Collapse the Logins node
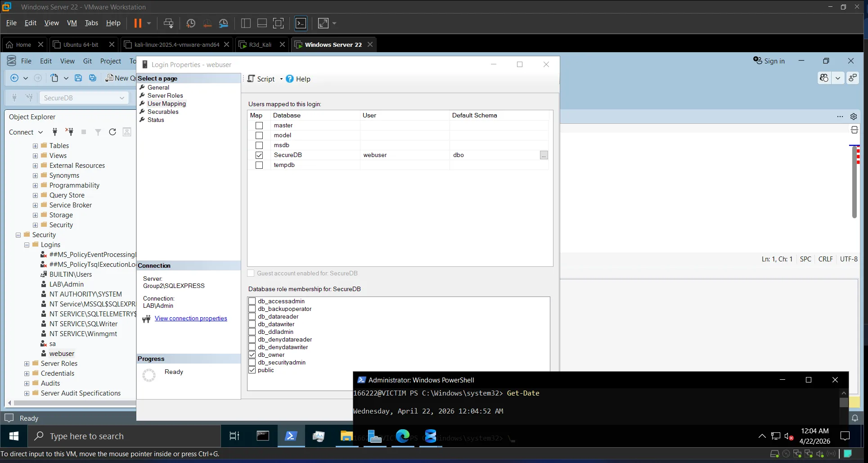The height and width of the screenshot is (463, 868). coord(27,245)
